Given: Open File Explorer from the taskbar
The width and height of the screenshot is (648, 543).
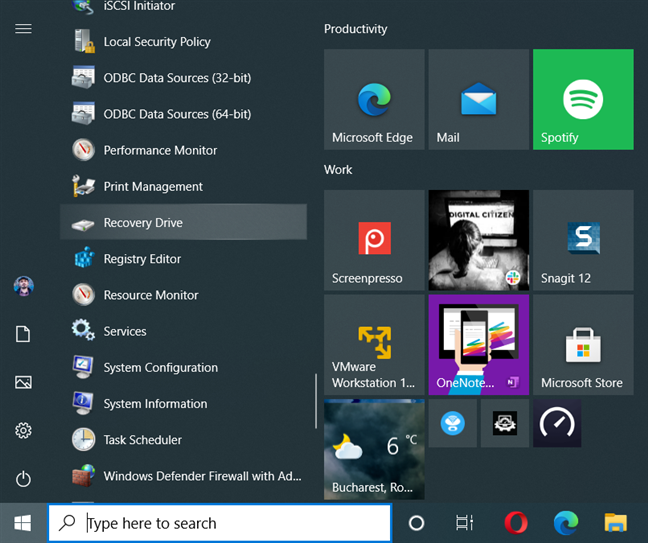Looking at the screenshot, I should click(616, 523).
